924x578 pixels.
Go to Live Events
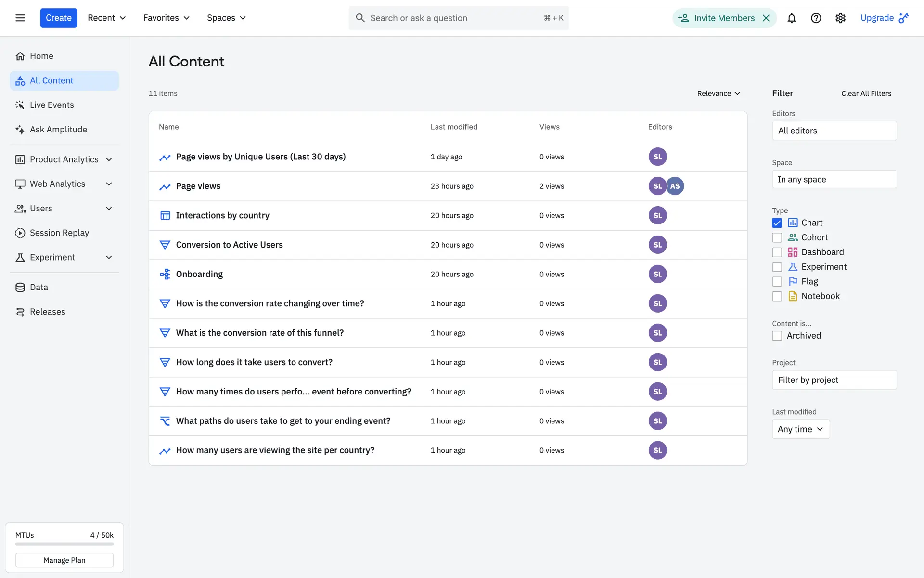[x=51, y=105]
